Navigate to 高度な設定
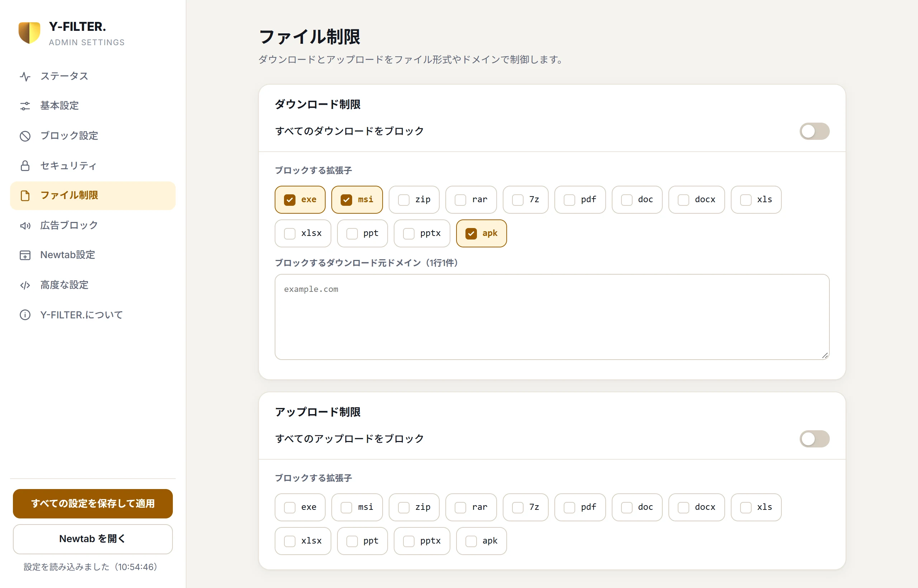The width and height of the screenshot is (918, 588). point(93,285)
